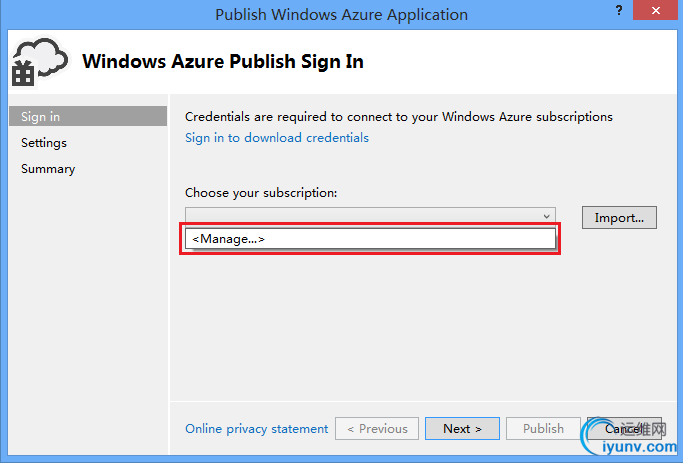The height and width of the screenshot is (463, 683).
Task: Click the Publish button
Action: [x=543, y=429]
